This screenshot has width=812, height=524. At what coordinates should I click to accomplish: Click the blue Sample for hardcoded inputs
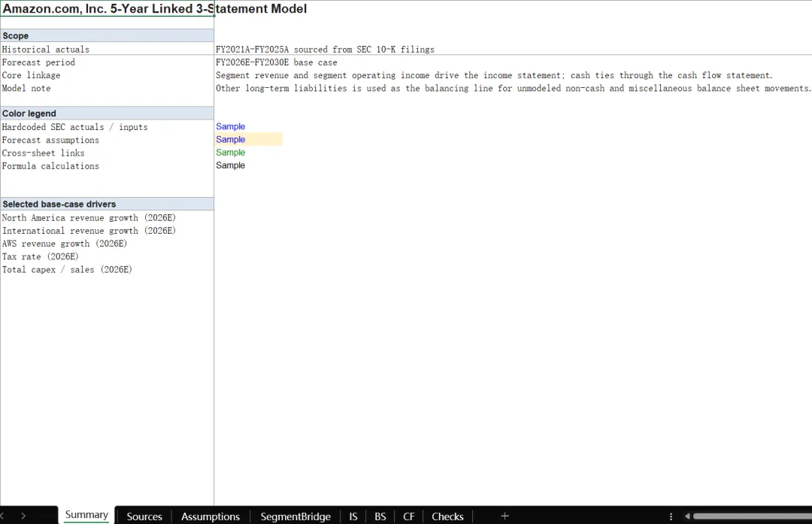(x=231, y=126)
